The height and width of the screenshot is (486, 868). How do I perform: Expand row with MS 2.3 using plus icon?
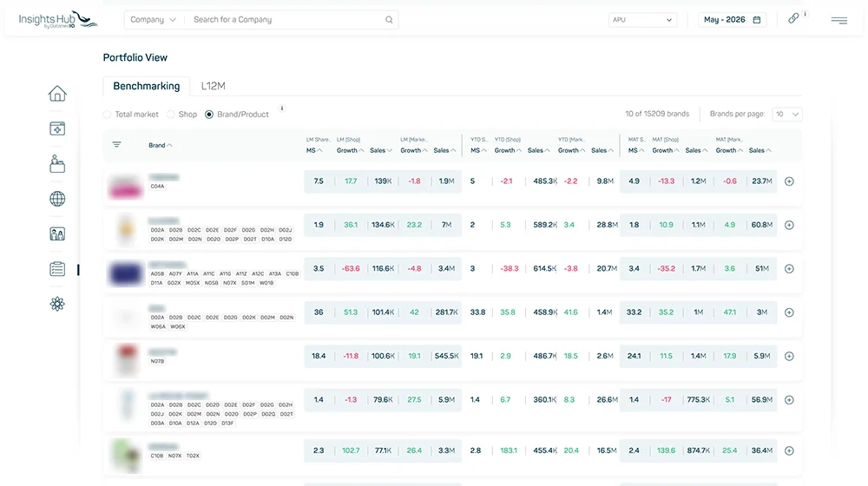pyautogui.click(x=789, y=451)
